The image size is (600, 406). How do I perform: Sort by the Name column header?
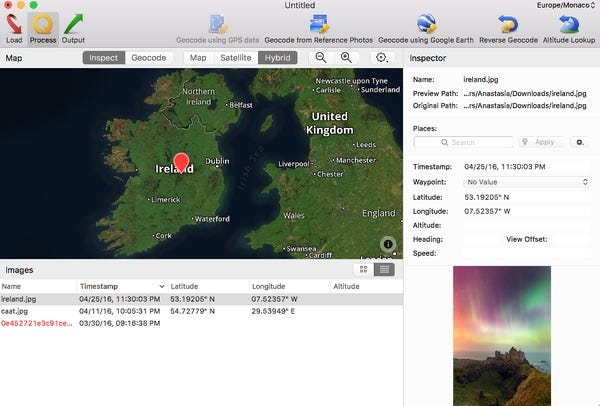coord(38,286)
